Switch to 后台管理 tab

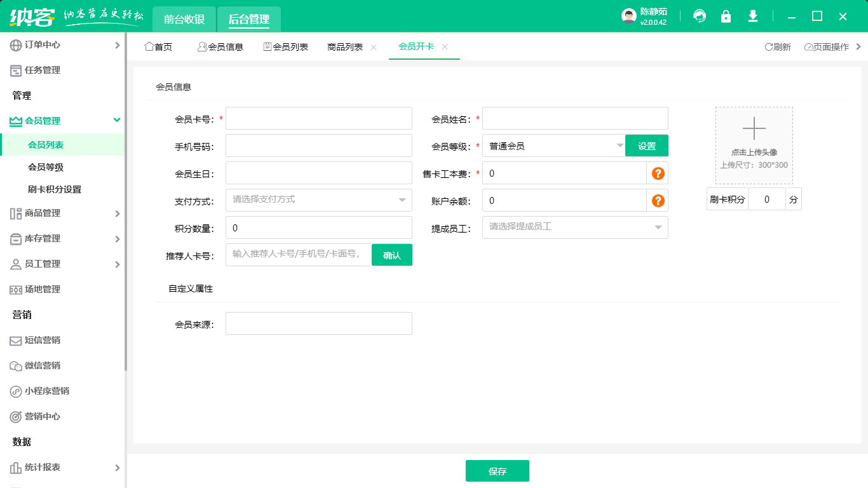tap(249, 19)
